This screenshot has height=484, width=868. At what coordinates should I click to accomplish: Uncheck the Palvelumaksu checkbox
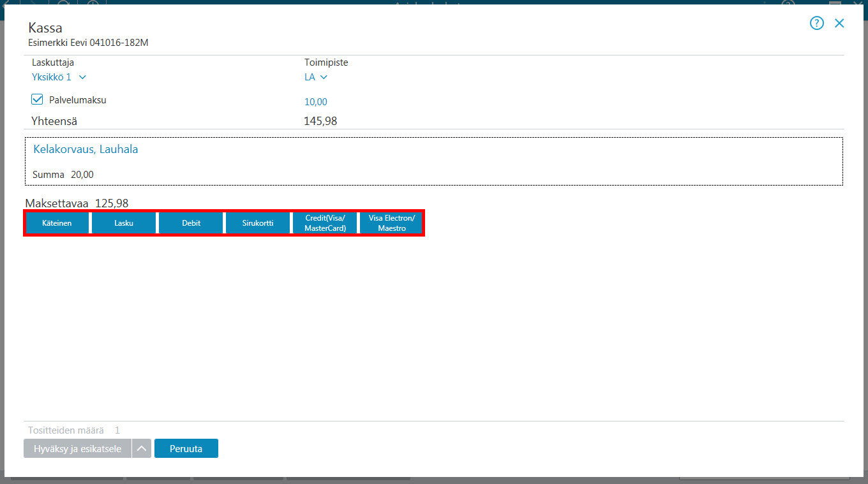tap(37, 99)
